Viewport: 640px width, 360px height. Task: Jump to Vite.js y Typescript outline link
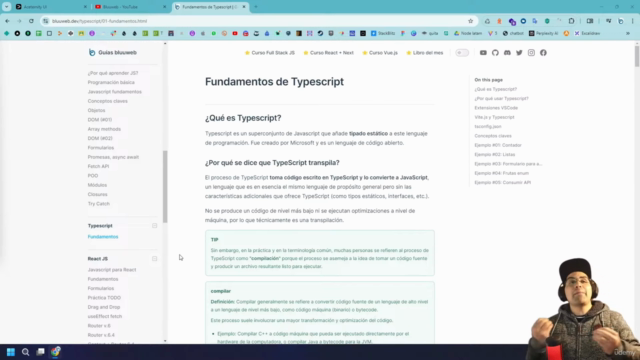[494, 117]
